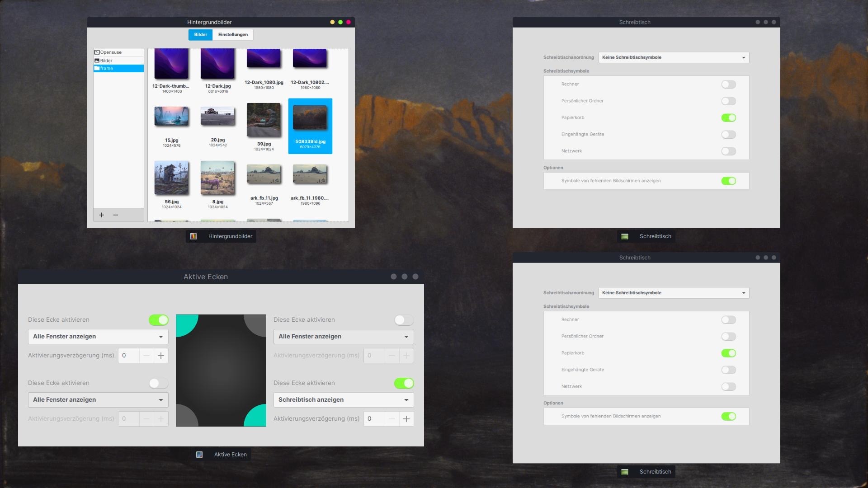Viewport: 868px width, 488px height.
Task: Enable the top-right corner toggle
Action: coord(404,320)
